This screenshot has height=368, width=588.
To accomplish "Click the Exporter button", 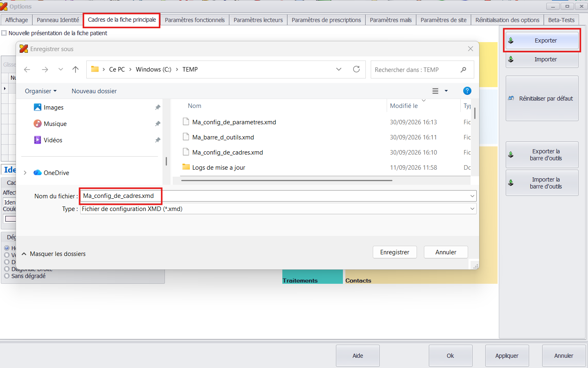I will 542,40.
